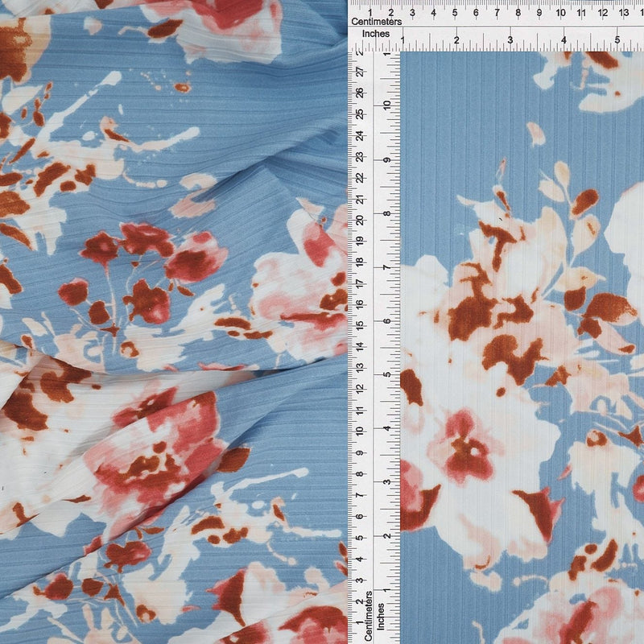Screen dimensions: 644x644
Task: Click the 20 mark on vertical centimeter ruler
Action: tap(360, 220)
